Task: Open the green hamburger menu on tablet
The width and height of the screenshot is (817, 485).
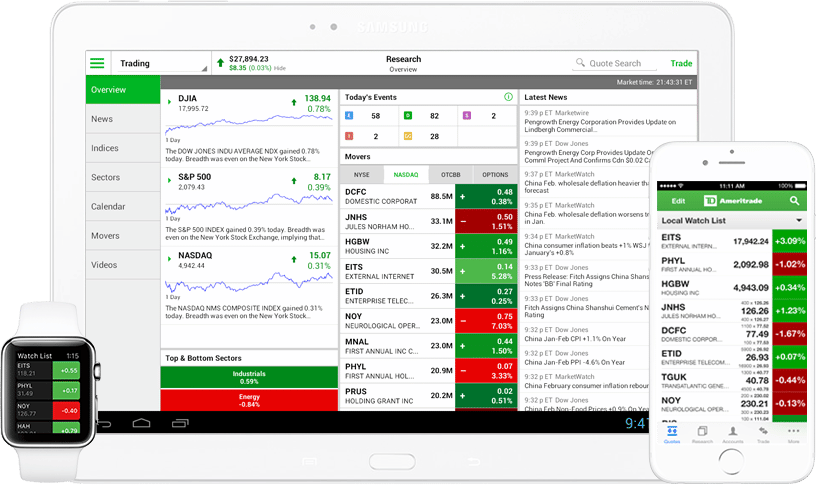Action: 97,63
